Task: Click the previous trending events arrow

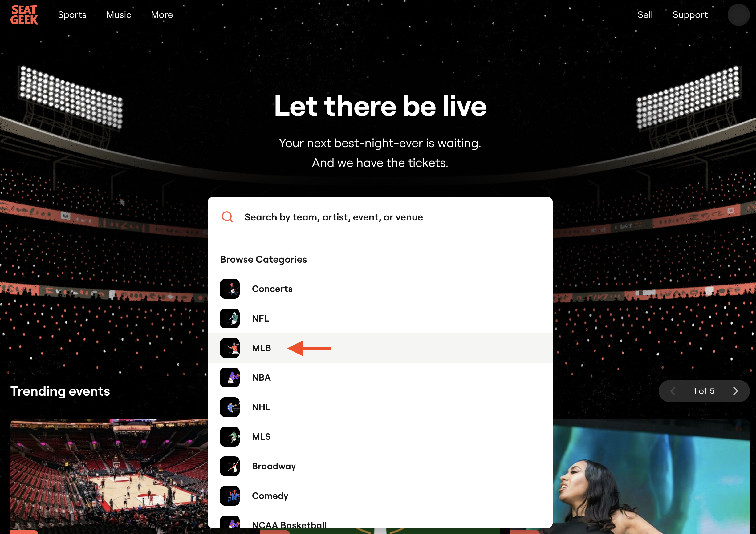Action: point(673,391)
